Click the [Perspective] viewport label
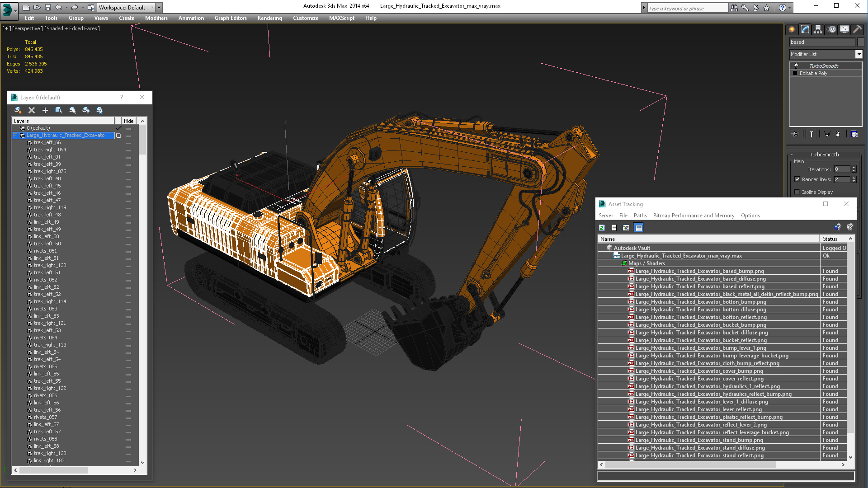 (x=27, y=28)
